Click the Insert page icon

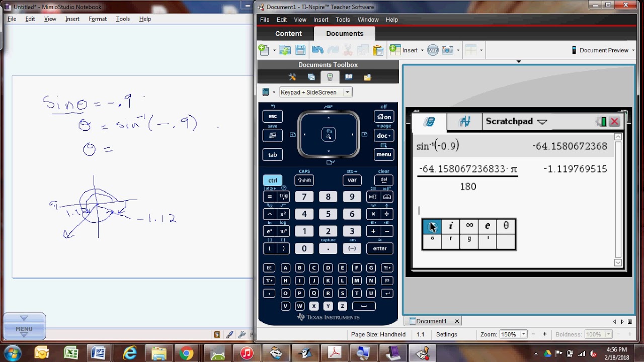click(395, 50)
